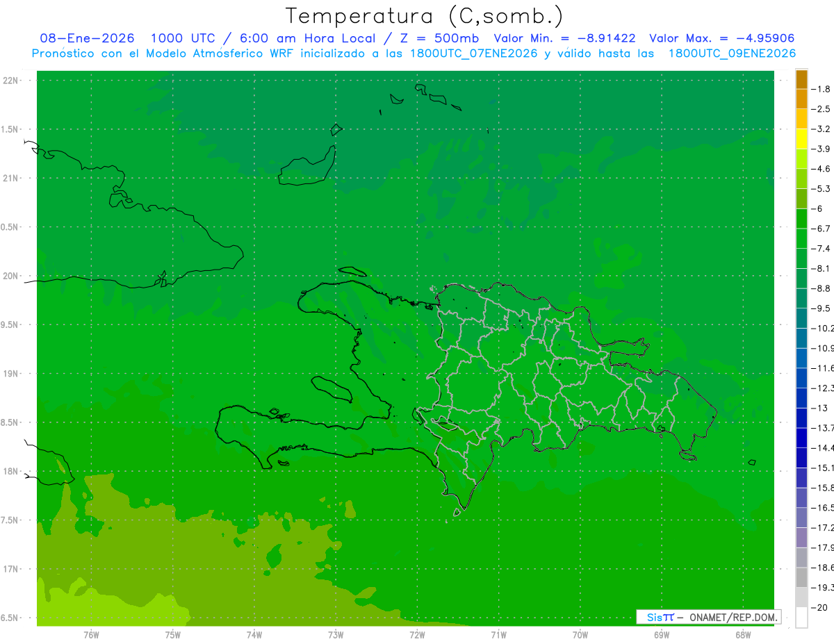This screenshot has width=834, height=644.
Task: Click the 'Temperatura (C,somb.)' title
Action: pyautogui.click(x=424, y=15)
